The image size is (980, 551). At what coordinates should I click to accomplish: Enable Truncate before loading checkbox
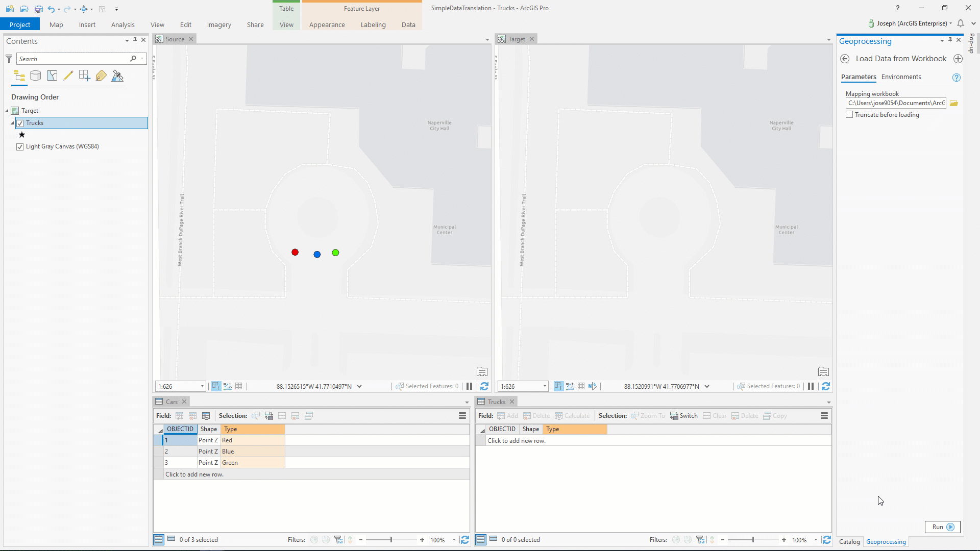click(x=849, y=115)
